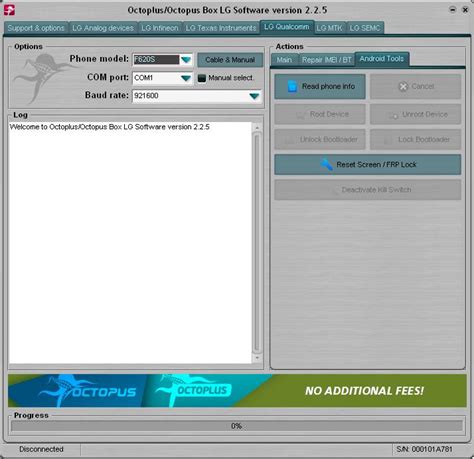
Task: Click the 0% progress bar
Action: pyautogui.click(x=237, y=426)
